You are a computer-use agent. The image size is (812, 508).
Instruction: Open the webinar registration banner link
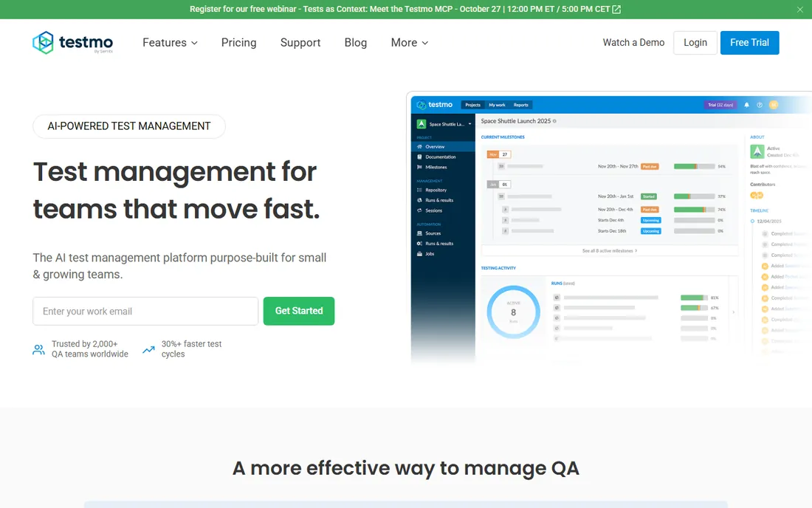click(405, 10)
